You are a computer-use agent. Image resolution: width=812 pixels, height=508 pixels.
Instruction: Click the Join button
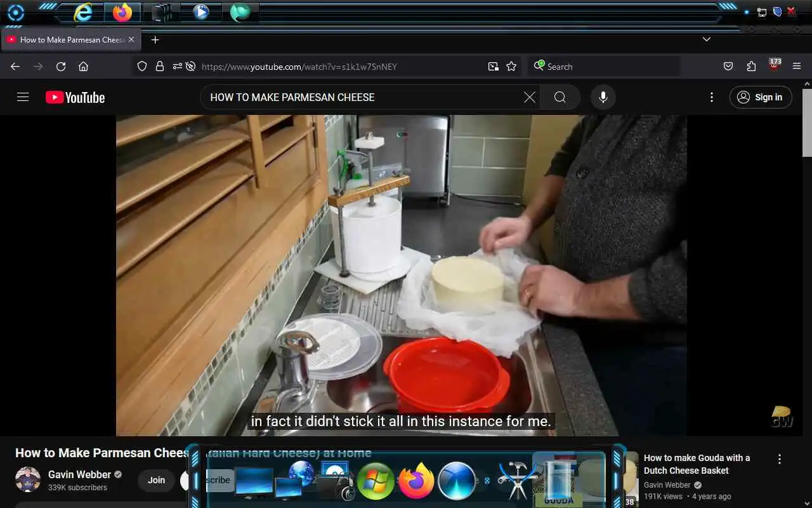157,480
